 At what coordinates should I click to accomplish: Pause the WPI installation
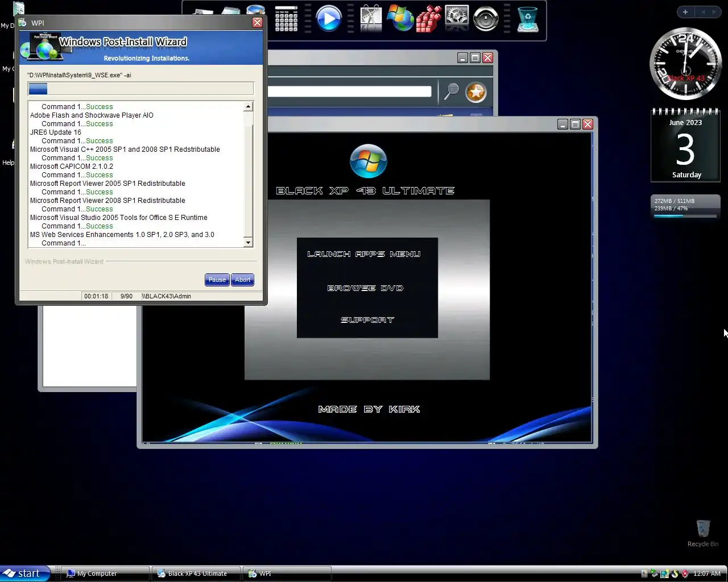point(217,280)
